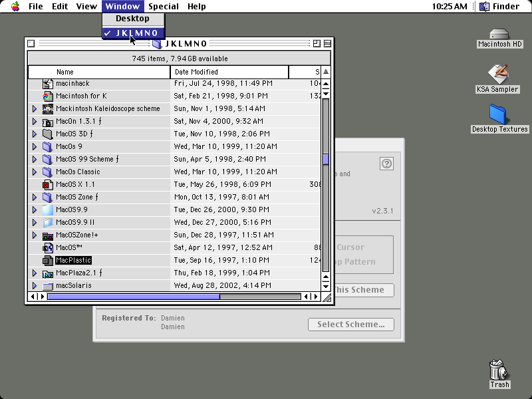
Task: Click the macinhack file icon
Action: pyautogui.click(x=48, y=84)
